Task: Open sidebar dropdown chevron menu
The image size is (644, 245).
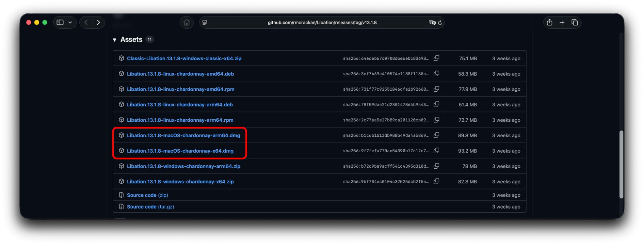Action: click(x=70, y=22)
